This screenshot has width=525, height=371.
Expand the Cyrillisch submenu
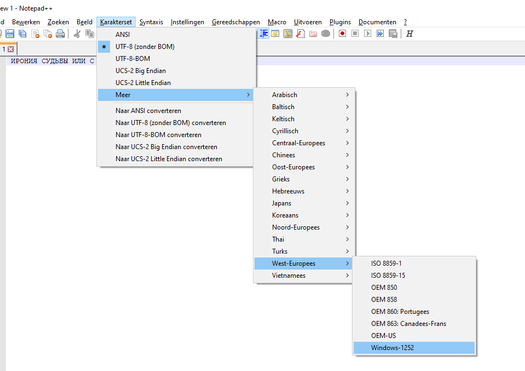[304, 131]
